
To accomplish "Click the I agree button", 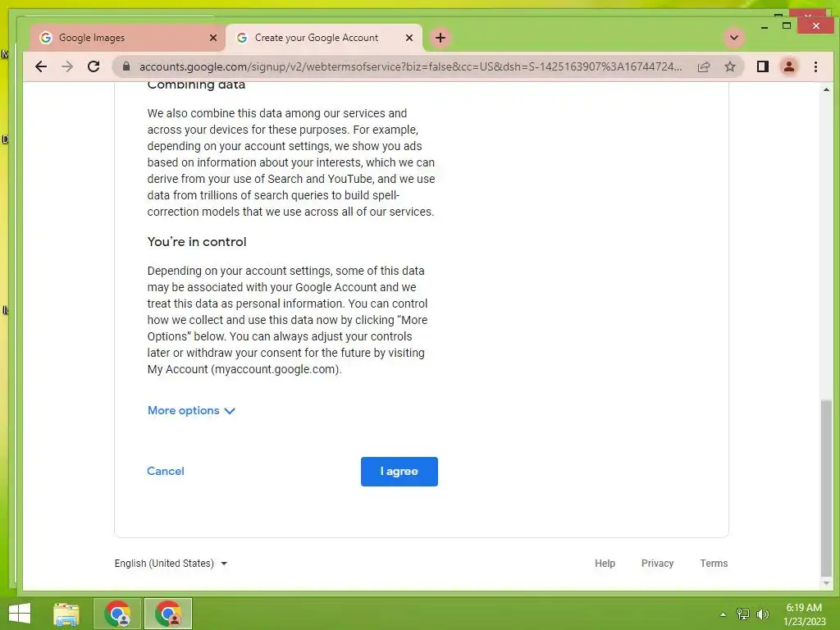I will point(399,472).
